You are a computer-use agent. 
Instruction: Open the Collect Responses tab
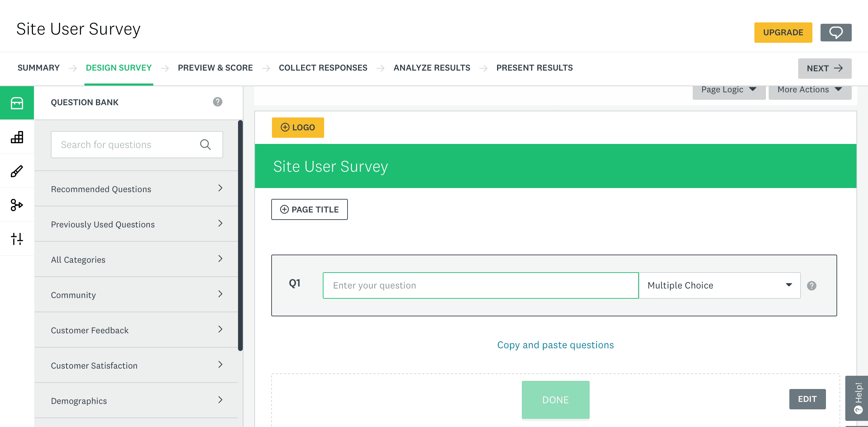click(x=323, y=68)
